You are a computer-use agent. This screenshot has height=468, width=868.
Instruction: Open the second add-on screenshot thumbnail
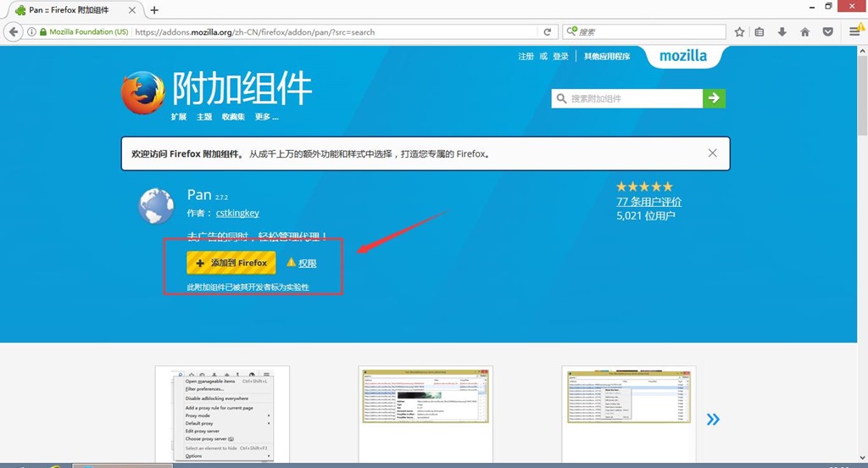click(426, 415)
